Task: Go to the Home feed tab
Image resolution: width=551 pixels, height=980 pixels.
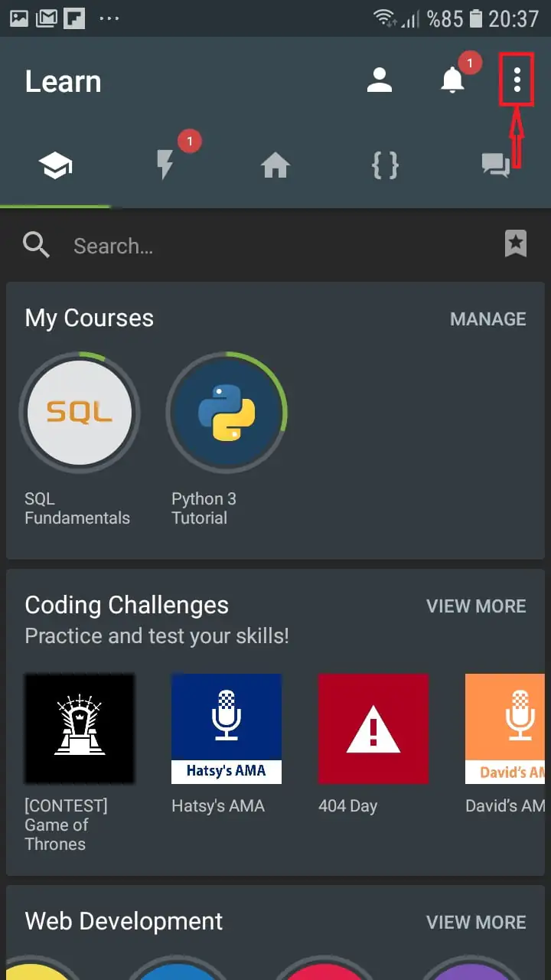Action: 275,165
